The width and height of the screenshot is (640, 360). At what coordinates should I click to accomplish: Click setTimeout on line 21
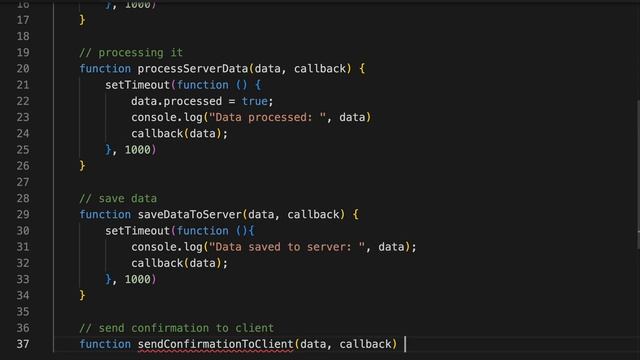coord(138,85)
